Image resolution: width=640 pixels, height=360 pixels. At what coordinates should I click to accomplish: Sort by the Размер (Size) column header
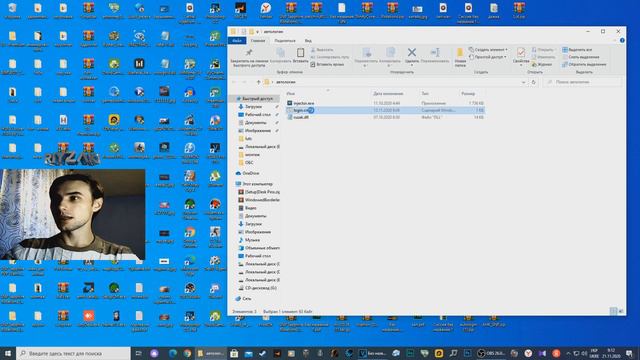(x=468, y=94)
